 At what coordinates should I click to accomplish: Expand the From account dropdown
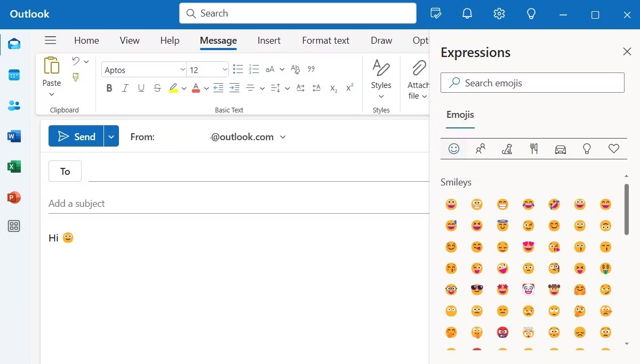point(283,137)
